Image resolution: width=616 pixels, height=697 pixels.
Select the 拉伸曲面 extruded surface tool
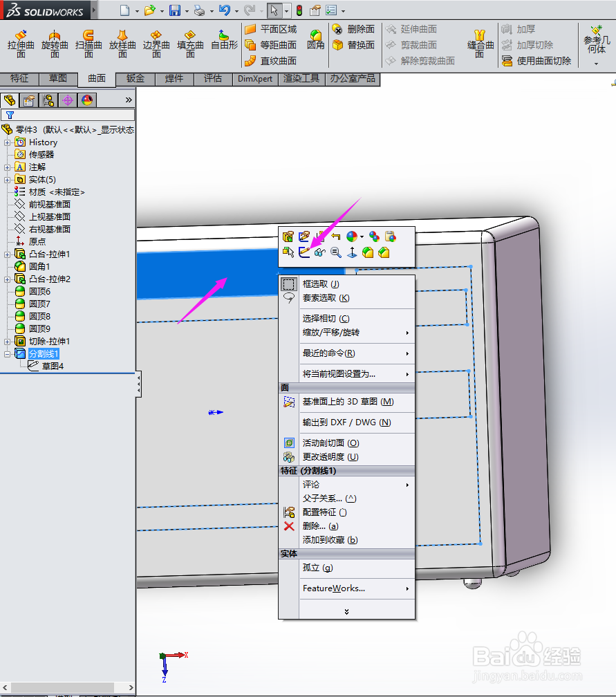pyautogui.click(x=21, y=44)
